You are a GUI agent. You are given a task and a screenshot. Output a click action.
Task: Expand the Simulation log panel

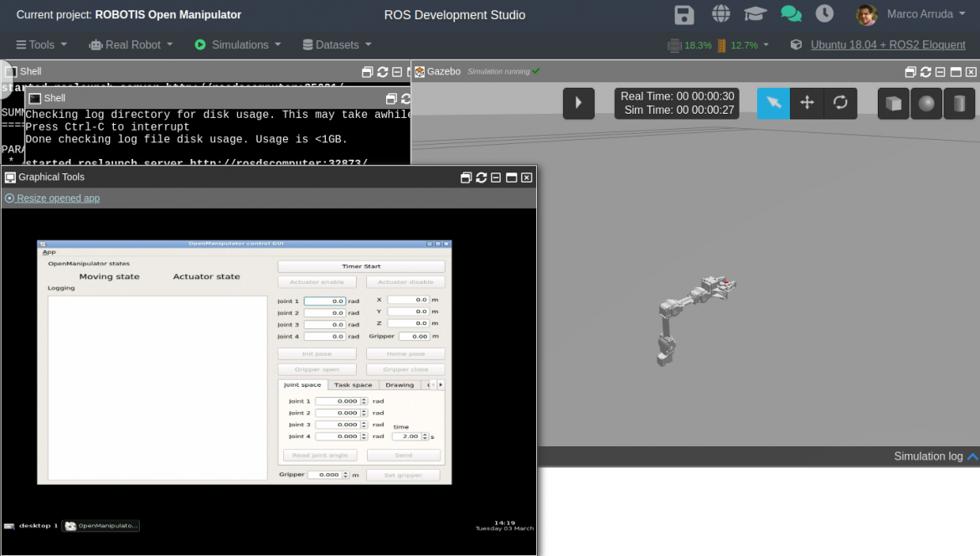(972, 456)
